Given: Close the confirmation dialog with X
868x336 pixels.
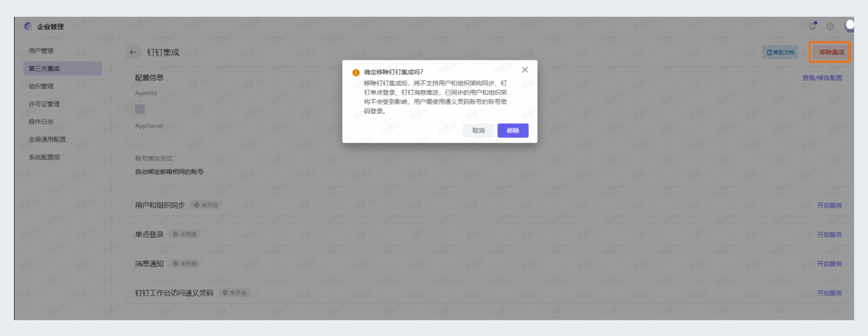Looking at the screenshot, I should point(525,70).
